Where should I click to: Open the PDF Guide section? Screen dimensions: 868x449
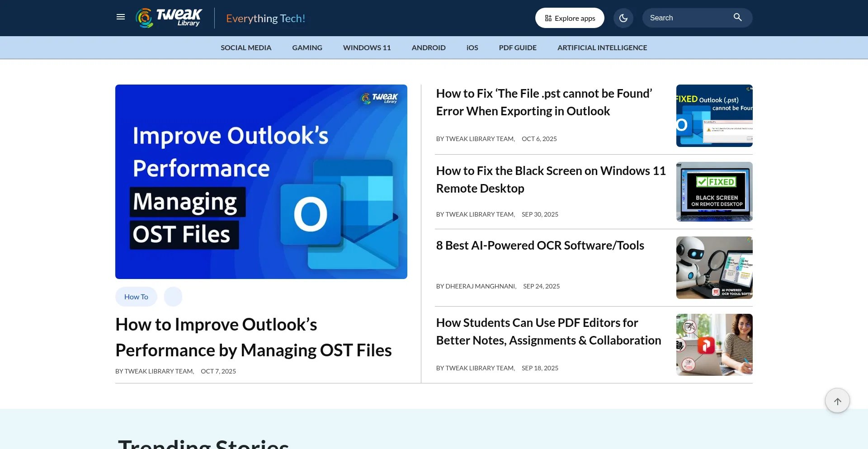pos(518,47)
